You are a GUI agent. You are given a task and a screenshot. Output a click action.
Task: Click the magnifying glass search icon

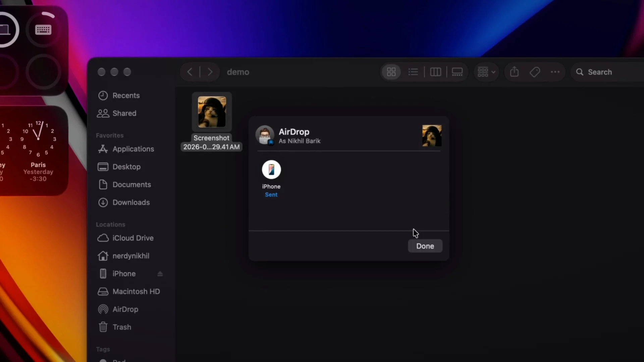tap(580, 72)
